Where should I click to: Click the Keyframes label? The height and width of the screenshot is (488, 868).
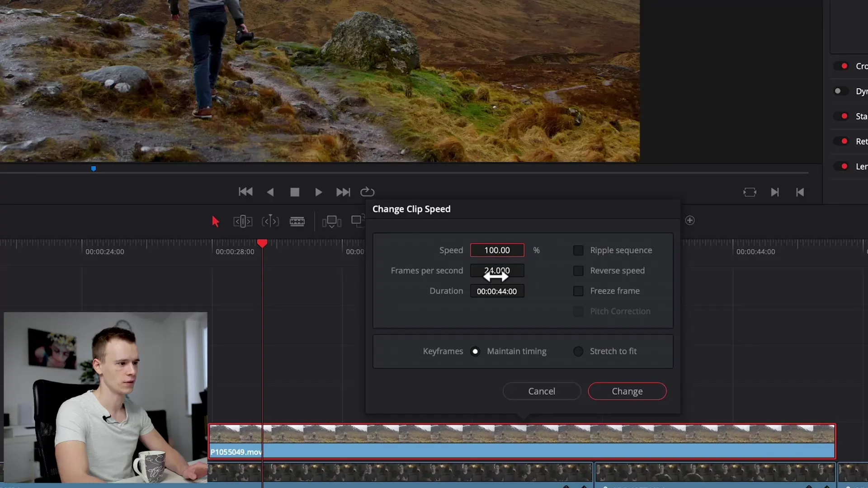click(x=443, y=351)
